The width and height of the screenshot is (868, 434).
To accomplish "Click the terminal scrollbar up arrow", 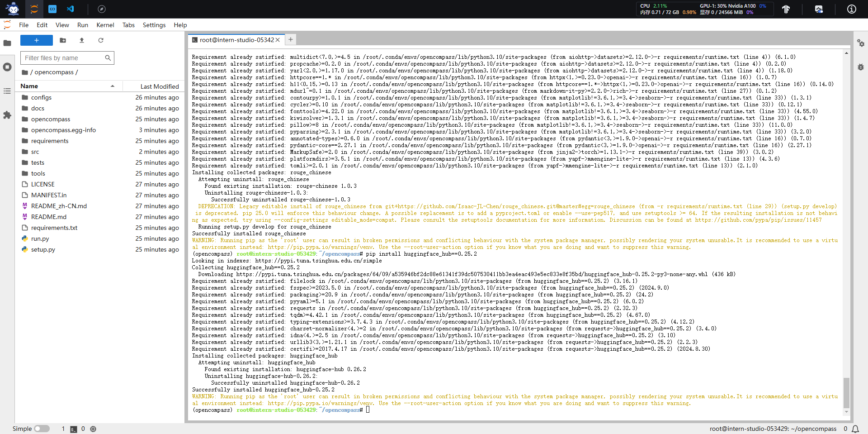I will 846,53.
